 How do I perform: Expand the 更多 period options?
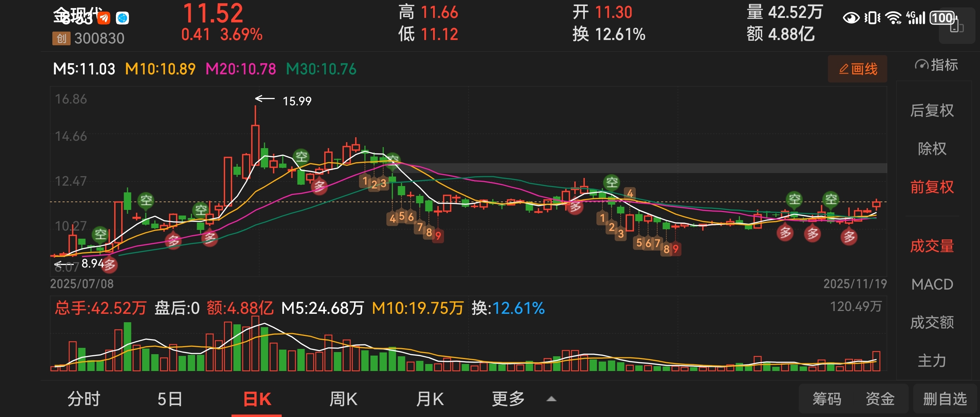tap(508, 399)
